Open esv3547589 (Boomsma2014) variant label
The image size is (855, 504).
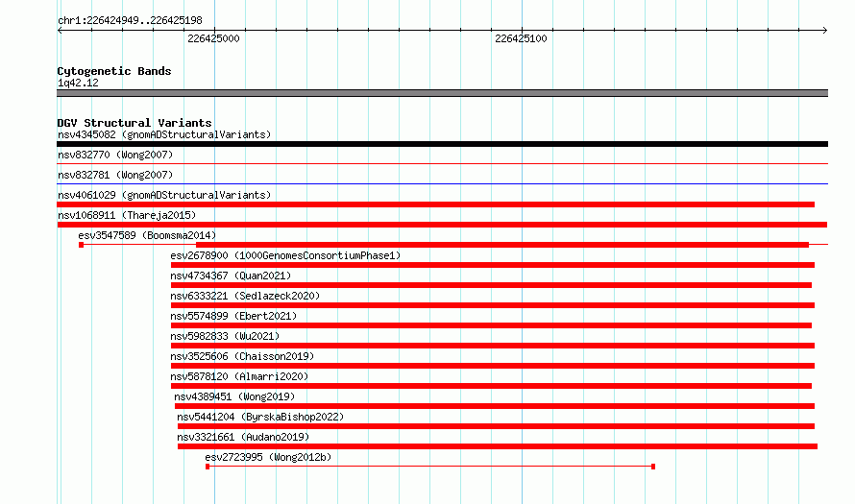(147, 235)
